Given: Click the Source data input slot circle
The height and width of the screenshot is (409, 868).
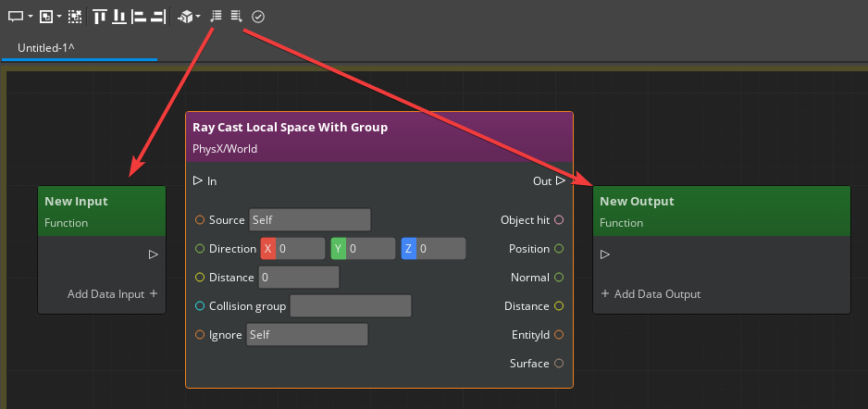Looking at the screenshot, I should click(x=200, y=219).
